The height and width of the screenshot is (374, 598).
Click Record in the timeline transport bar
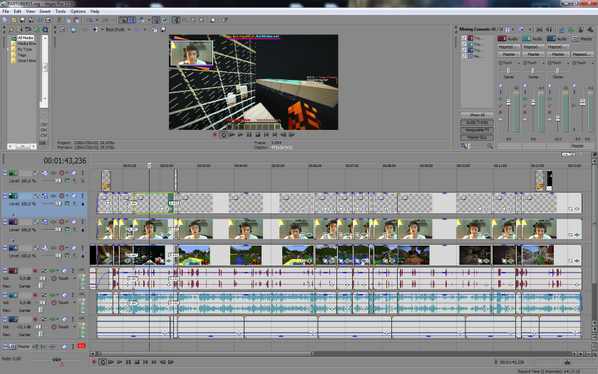(94, 362)
